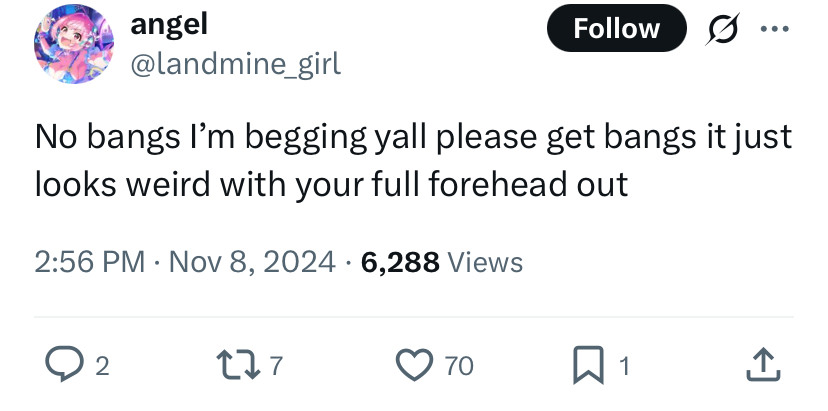This screenshot has height=411, width=828.
Task: Select the bold 6,288 view count
Action: click(400, 261)
